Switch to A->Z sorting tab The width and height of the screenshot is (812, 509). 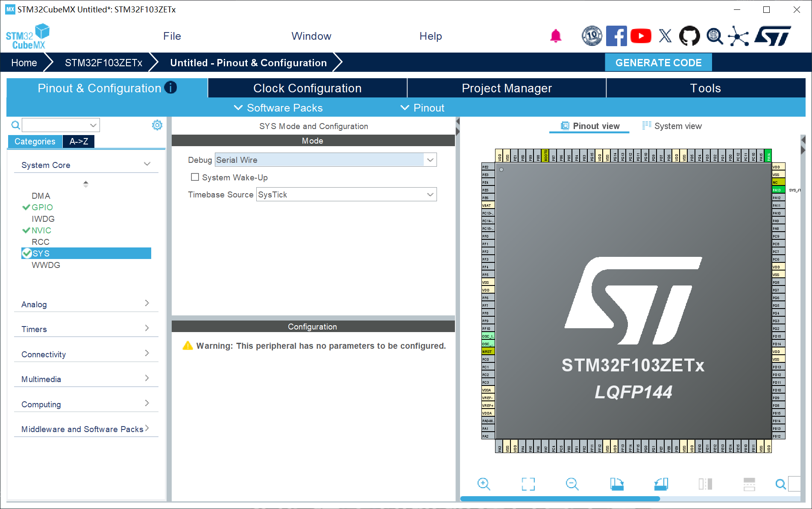tap(79, 141)
